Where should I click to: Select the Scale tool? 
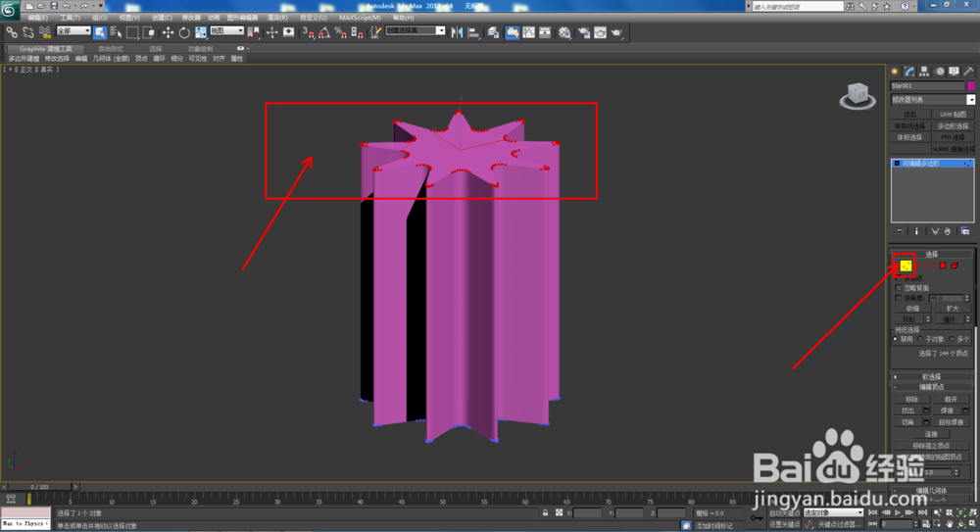click(201, 32)
